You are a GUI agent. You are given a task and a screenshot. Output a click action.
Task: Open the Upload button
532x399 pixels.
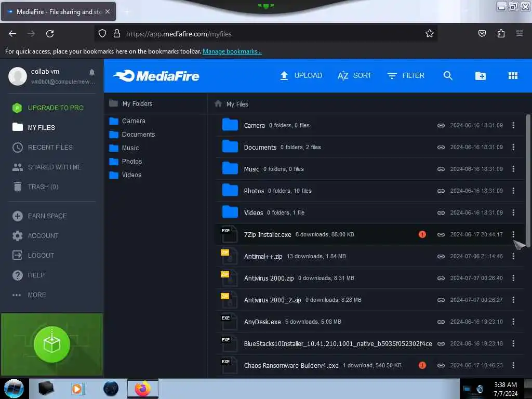tap(301, 76)
